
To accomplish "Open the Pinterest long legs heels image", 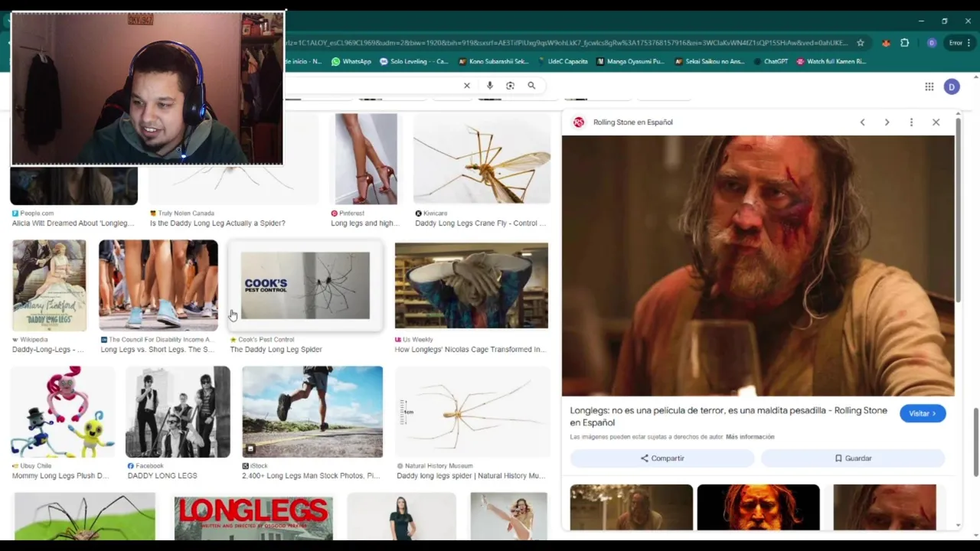I will tap(366, 159).
